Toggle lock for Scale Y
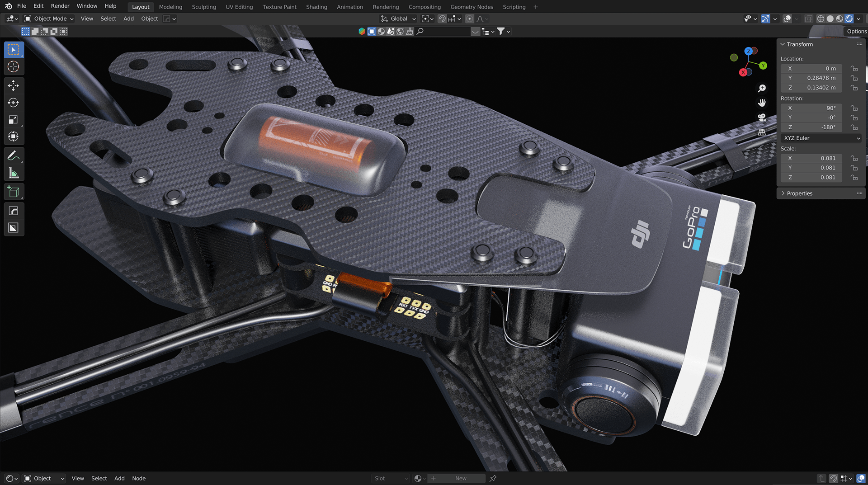The width and height of the screenshot is (868, 485). [854, 168]
